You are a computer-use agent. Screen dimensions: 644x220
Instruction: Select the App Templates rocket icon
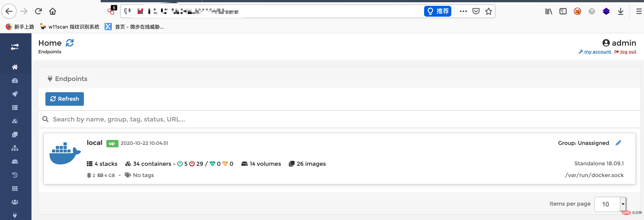point(15,94)
